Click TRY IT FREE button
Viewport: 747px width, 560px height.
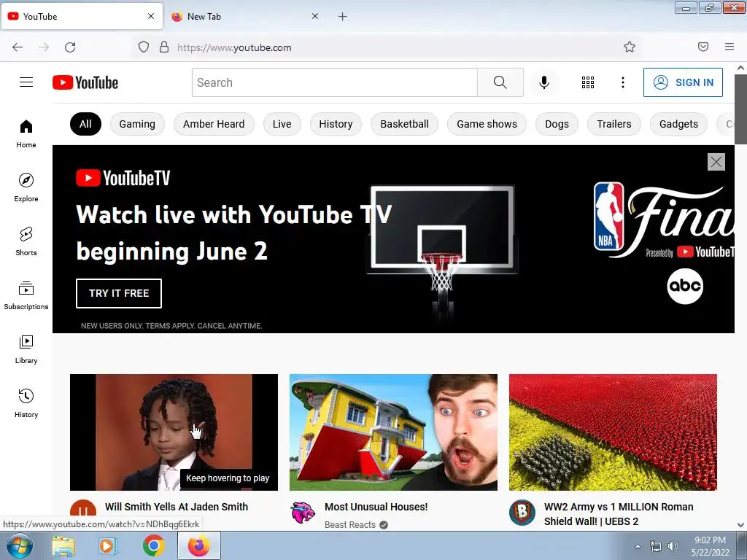click(119, 293)
